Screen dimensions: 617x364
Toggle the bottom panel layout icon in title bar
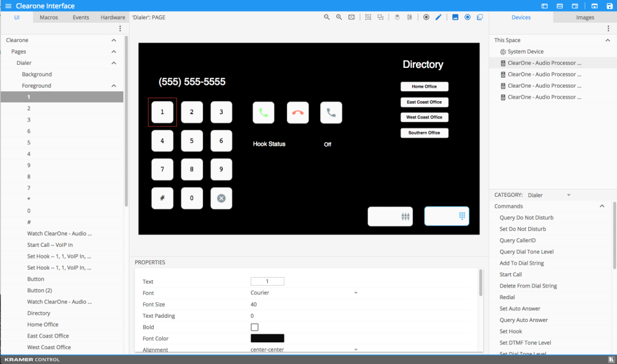[x=560, y=6]
